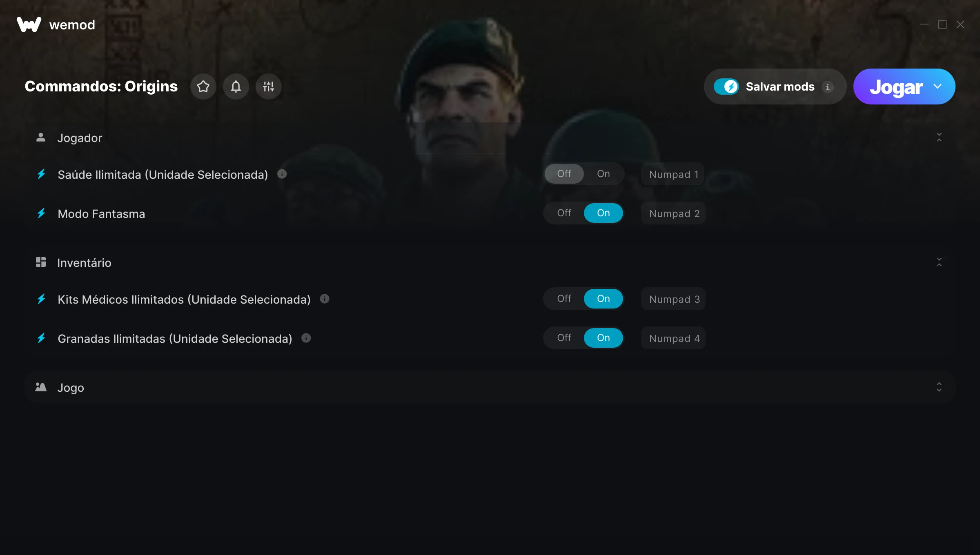Show info for Kits Médicos Ilimitados

(325, 299)
